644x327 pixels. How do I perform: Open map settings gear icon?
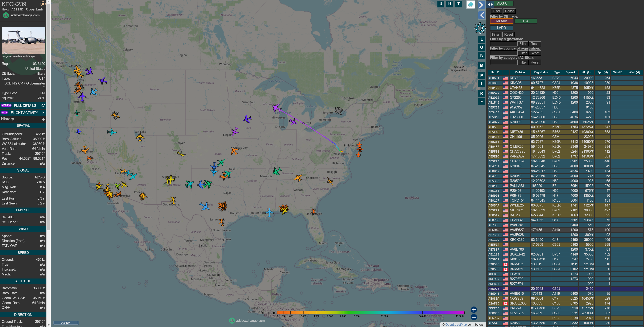coord(480,28)
